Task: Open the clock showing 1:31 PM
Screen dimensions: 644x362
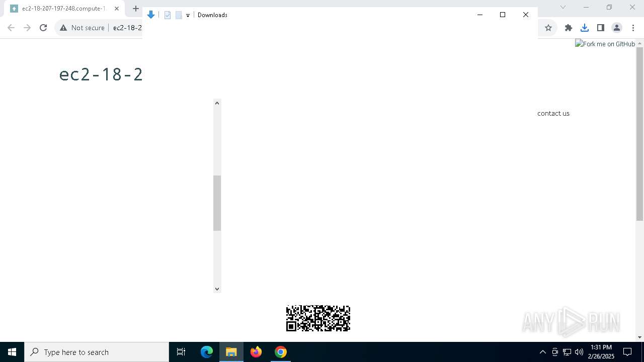Action: pyautogui.click(x=601, y=352)
